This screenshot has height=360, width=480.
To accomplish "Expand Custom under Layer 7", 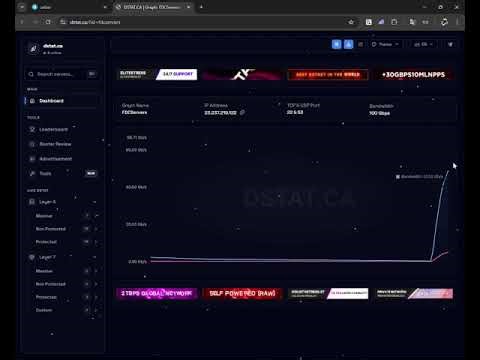I will click(96, 310).
